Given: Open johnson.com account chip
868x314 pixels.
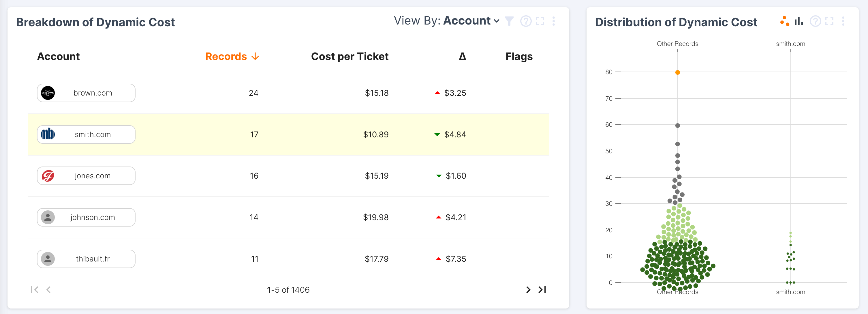Looking at the screenshot, I should coord(86,218).
